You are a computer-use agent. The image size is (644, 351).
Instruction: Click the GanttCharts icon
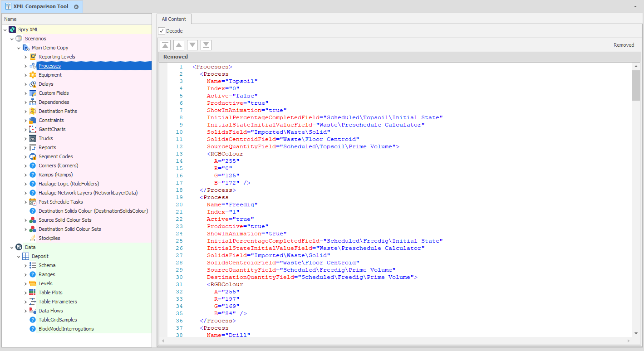pyautogui.click(x=33, y=129)
